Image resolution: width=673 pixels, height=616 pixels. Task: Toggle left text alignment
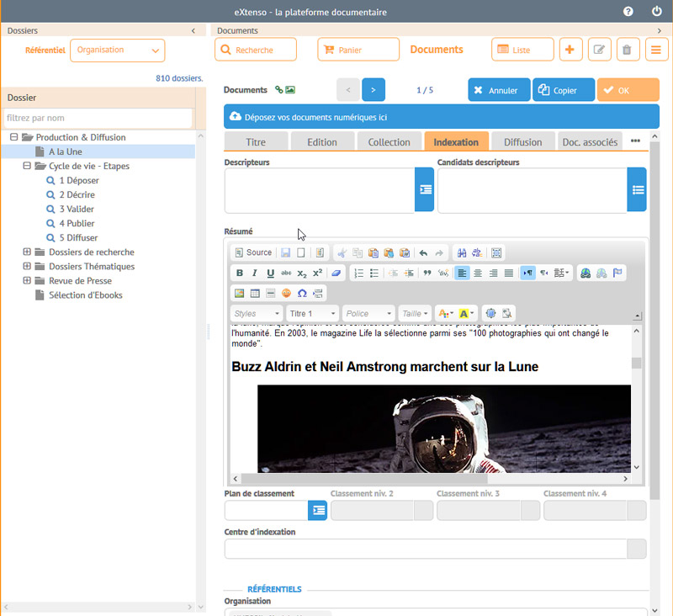point(462,273)
